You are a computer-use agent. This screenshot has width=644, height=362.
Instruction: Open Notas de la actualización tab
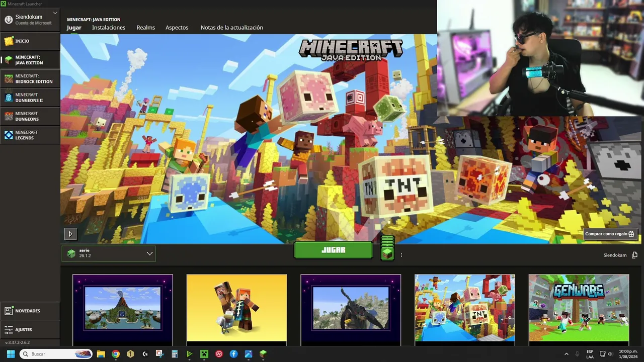(x=232, y=28)
